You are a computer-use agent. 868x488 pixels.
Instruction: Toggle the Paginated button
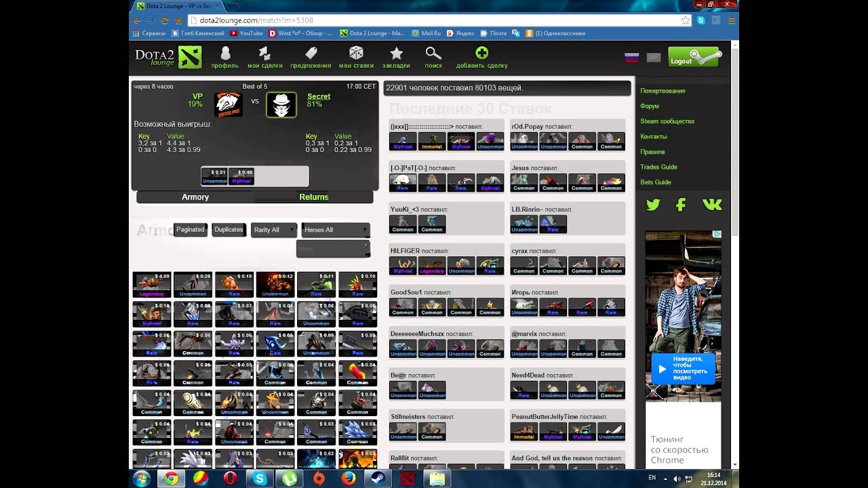point(191,230)
